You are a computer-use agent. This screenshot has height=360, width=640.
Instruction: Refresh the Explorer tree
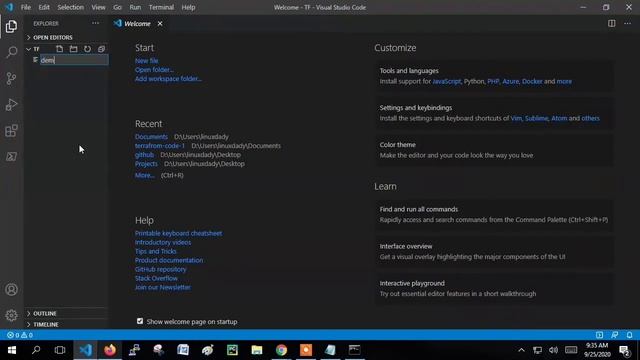[x=87, y=49]
